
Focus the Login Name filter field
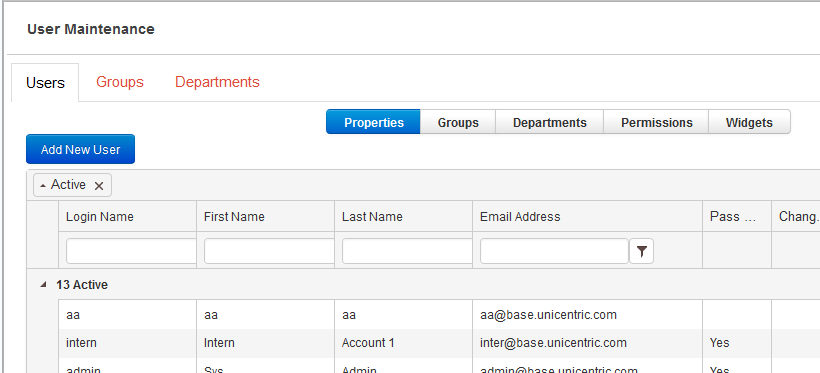(x=131, y=252)
